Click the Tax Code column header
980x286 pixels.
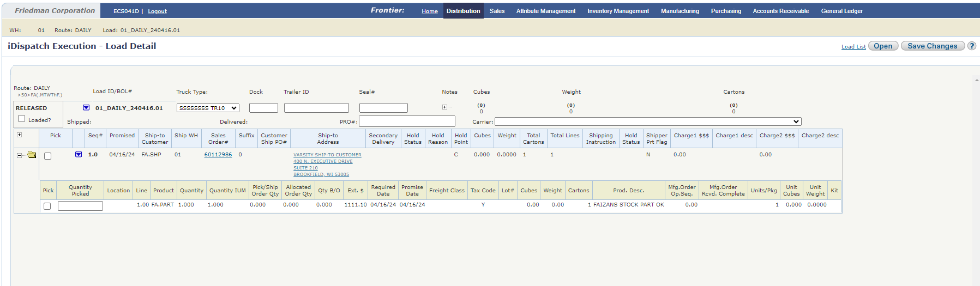coord(483,191)
